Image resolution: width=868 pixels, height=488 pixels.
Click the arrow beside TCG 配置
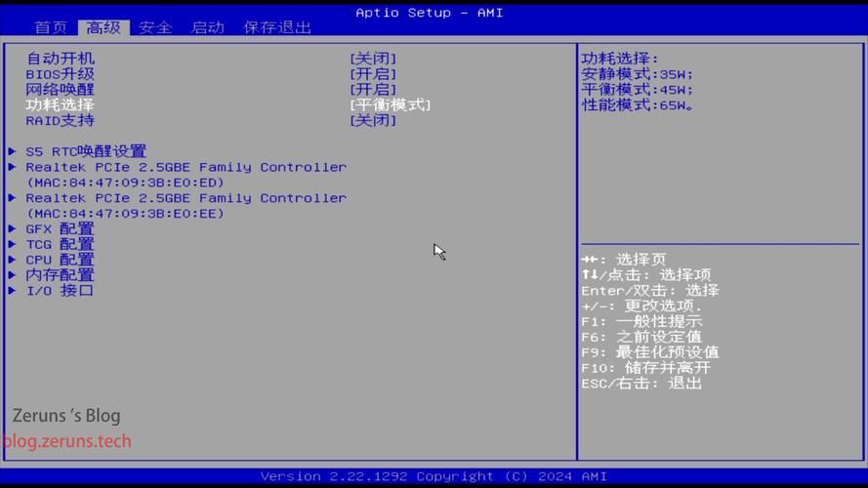point(12,244)
